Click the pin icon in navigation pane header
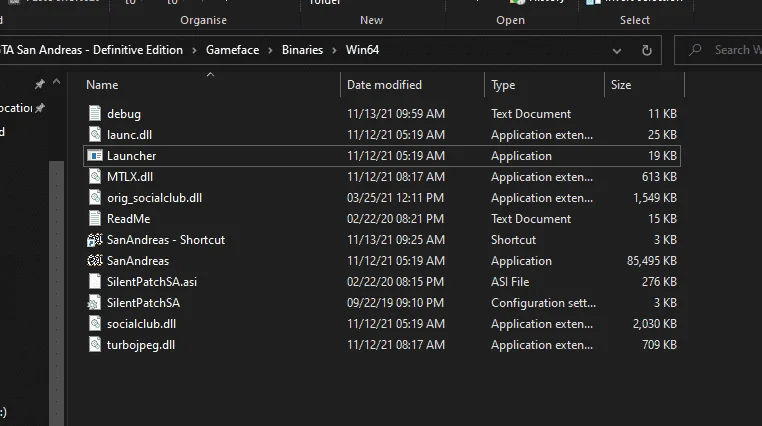The height and width of the screenshot is (426, 762). coord(40,84)
